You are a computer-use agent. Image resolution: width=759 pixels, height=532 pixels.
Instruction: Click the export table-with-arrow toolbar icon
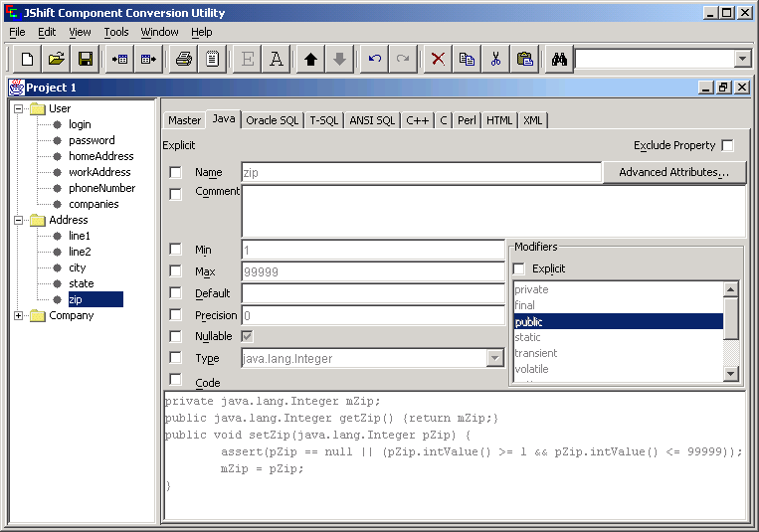[148, 59]
